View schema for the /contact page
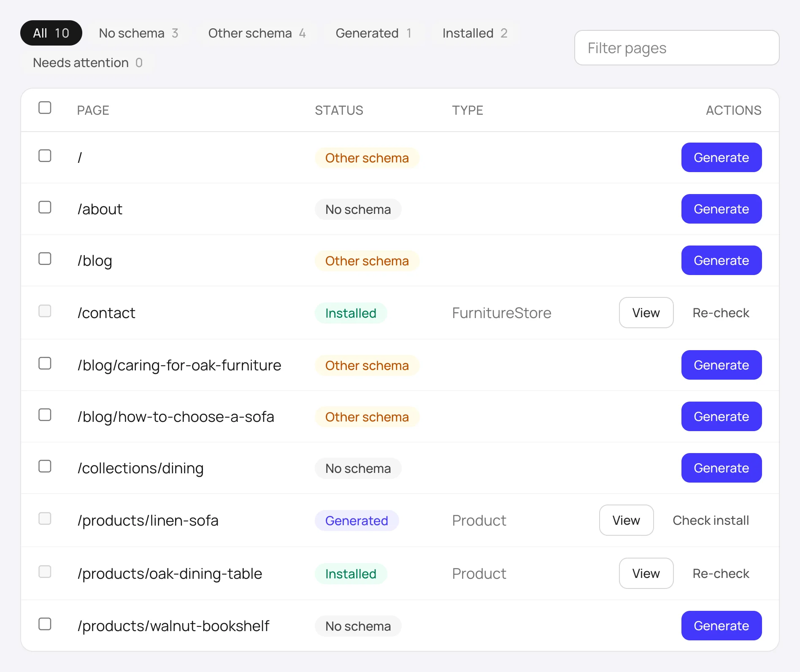Image resolution: width=800 pixels, height=672 pixels. 646,313
